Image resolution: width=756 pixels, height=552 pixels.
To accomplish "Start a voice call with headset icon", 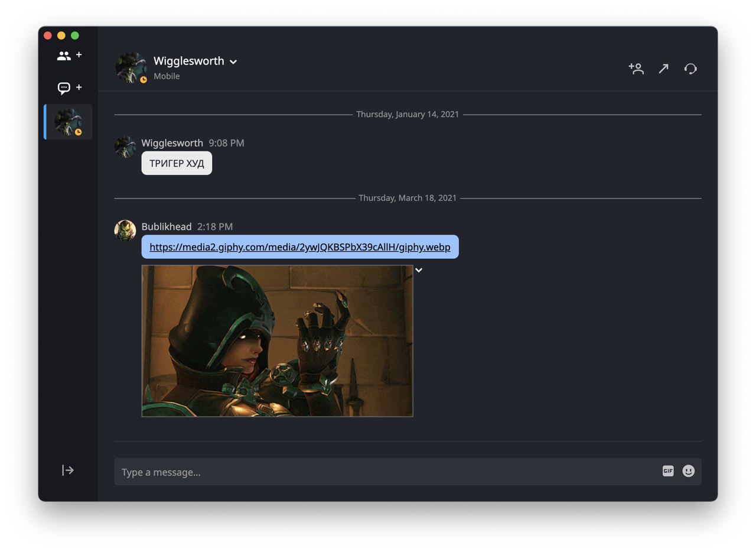I will (x=690, y=69).
